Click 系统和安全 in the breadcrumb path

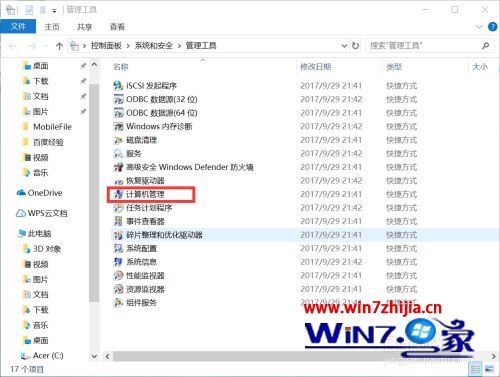154,46
